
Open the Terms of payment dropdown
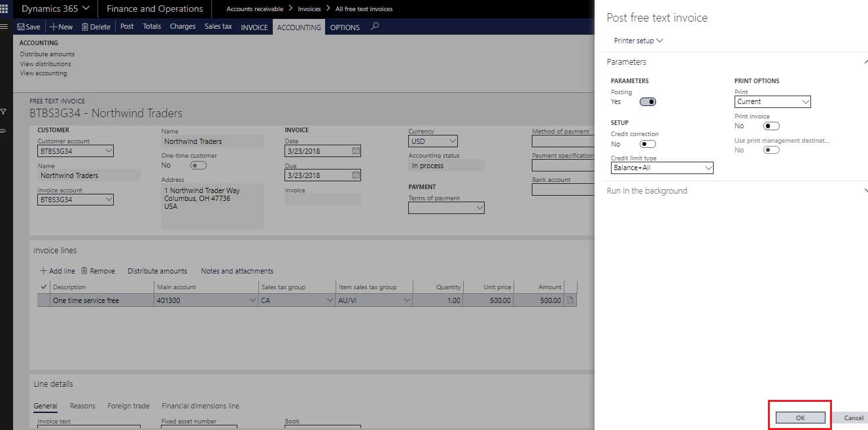pyautogui.click(x=479, y=208)
